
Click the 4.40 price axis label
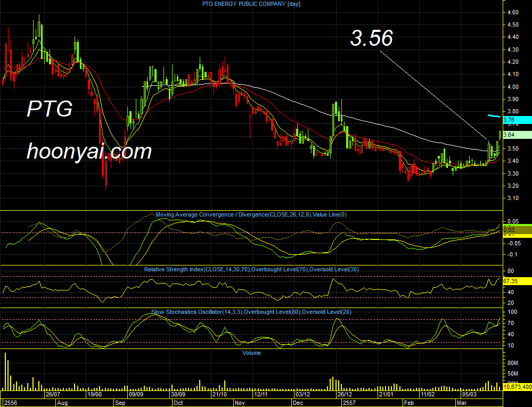coord(513,37)
